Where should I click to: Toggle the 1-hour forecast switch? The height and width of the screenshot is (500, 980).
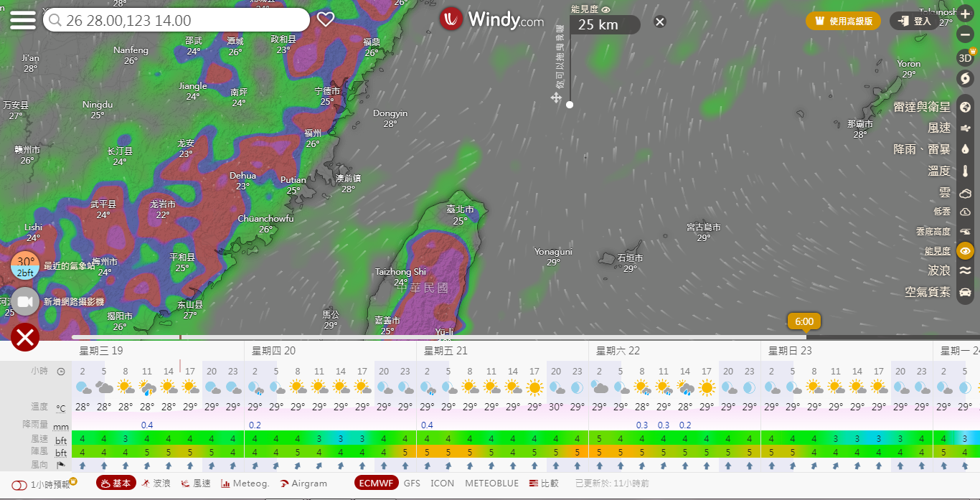20,485
